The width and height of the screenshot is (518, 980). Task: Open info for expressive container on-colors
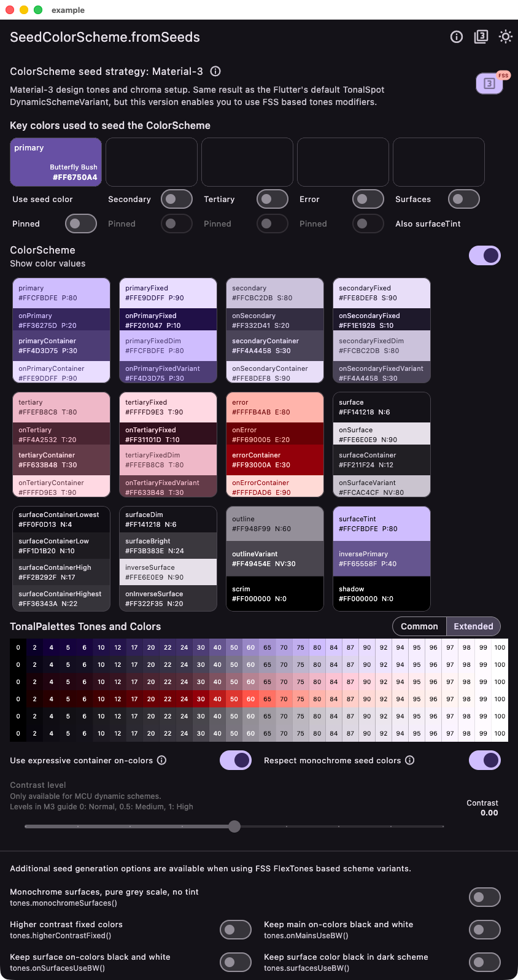162,760
